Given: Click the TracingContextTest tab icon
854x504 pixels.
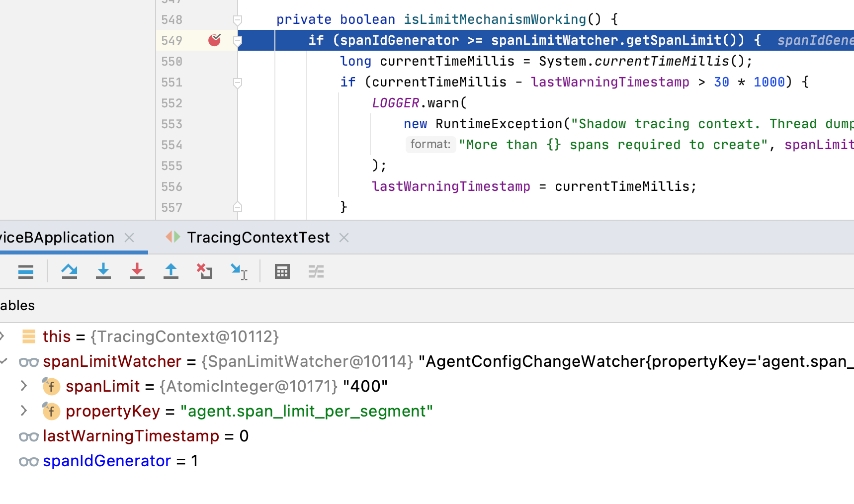Looking at the screenshot, I should pos(173,237).
